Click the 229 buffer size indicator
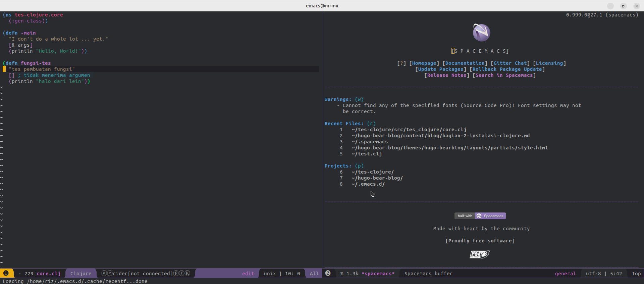This screenshot has width=644, height=284. pos(29,274)
